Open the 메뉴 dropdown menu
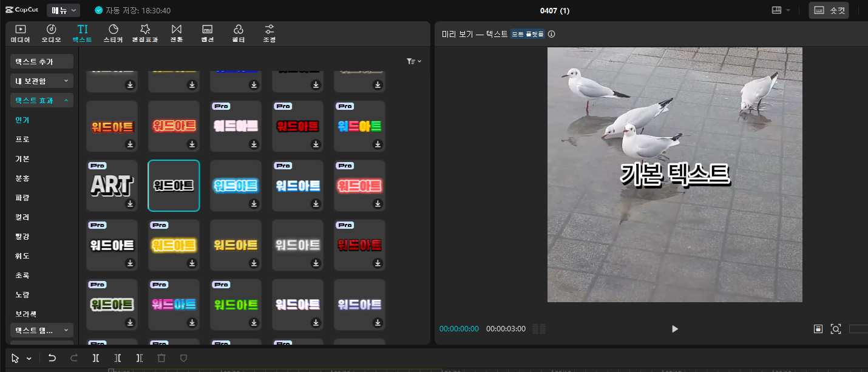This screenshot has width=868, height=372. (63, 10)
